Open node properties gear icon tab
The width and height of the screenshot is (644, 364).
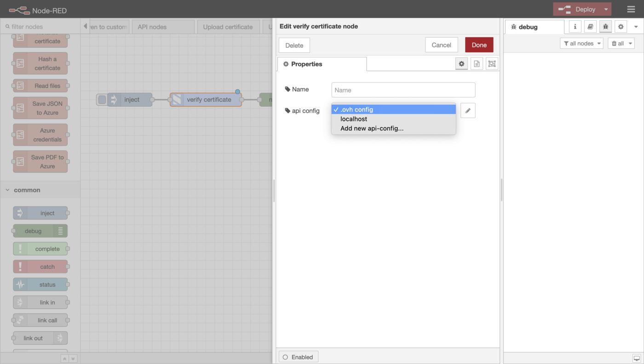(x=461, y=64)
